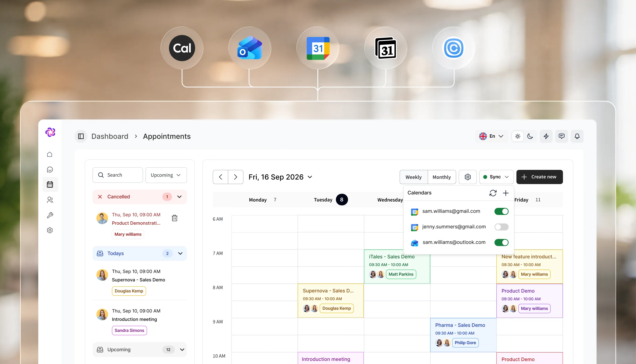Image resolution: width=636 pixels, height=364 pixels.
Task: Add a new calendar with plus icon
Action: pyautogui.click(x=506, y=193)
